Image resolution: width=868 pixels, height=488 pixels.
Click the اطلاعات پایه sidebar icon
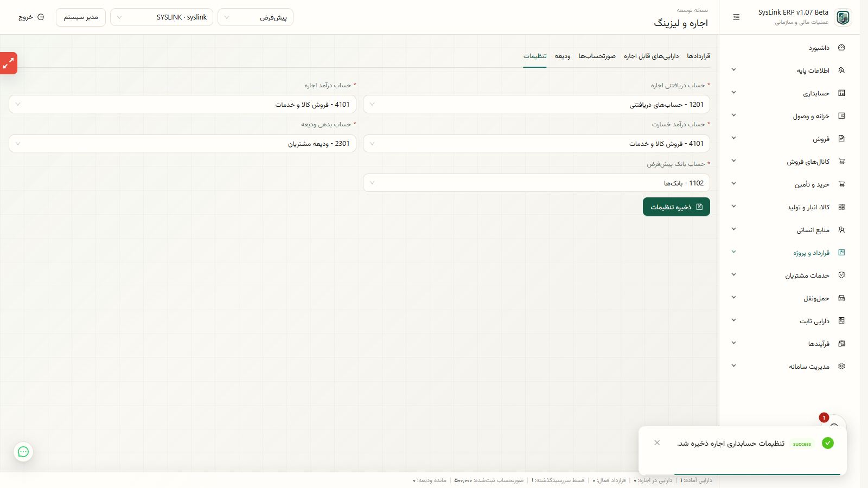tap(841, 70)
